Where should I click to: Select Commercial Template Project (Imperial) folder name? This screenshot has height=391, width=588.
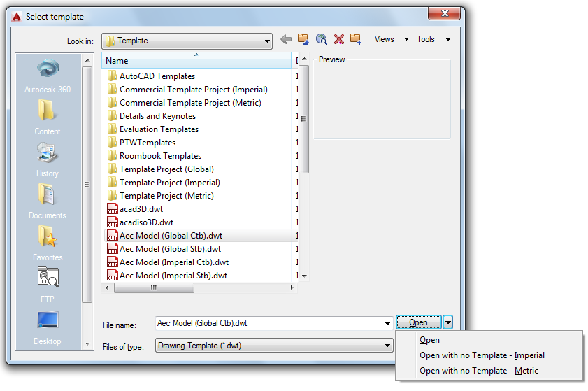[x=194, y=90]
